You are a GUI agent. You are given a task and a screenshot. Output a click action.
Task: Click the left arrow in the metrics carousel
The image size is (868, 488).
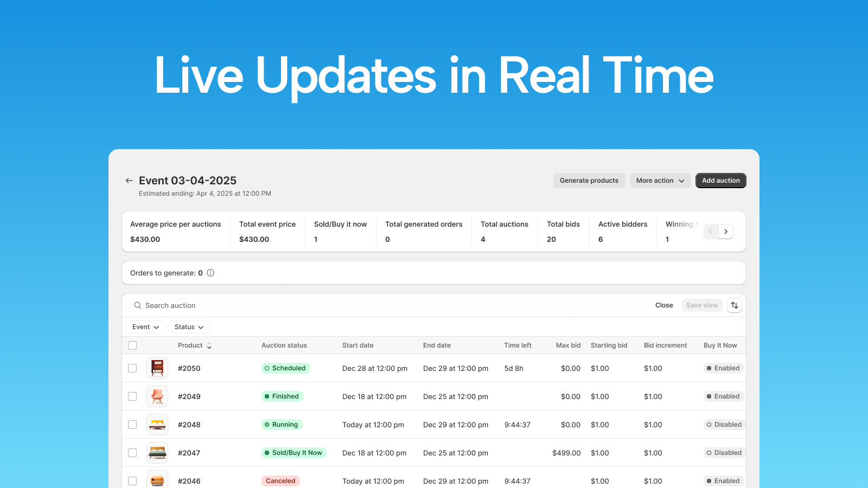point(710,232)
